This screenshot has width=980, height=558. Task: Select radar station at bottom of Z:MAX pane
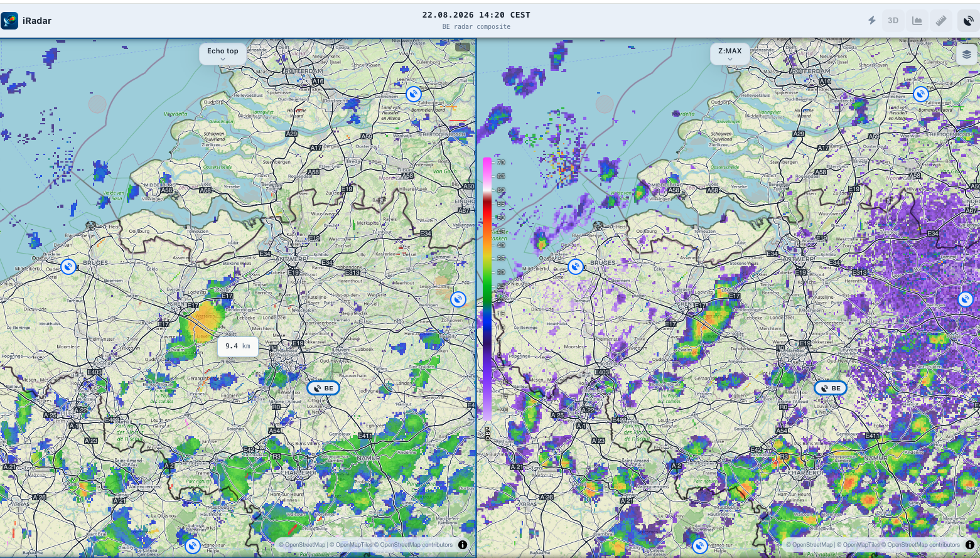point(700,546)
